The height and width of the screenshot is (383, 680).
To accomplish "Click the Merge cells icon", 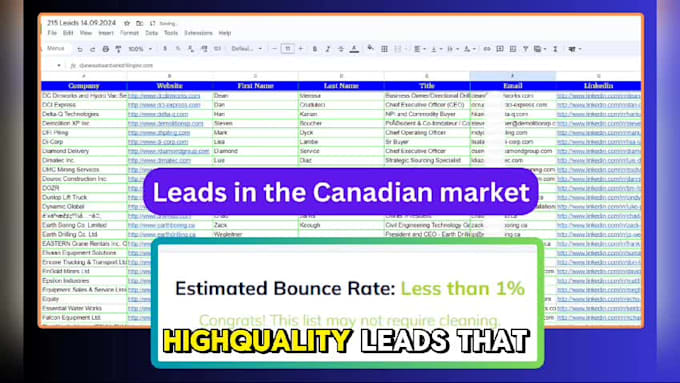I will coord(398,49).
